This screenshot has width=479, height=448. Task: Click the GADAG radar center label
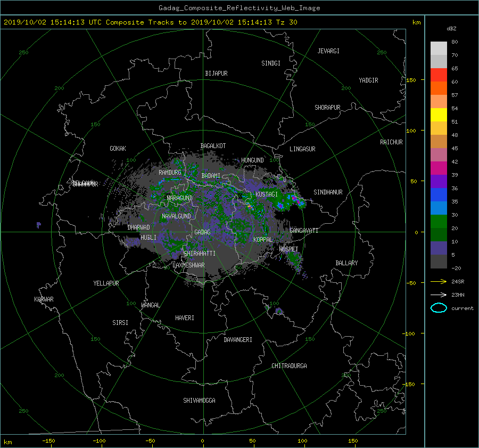click(x=203, y=232)
